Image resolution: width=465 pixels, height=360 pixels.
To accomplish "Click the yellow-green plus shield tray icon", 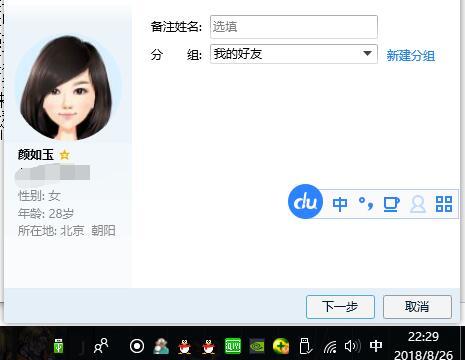I will pyautogui.click(x=281, y=346).
